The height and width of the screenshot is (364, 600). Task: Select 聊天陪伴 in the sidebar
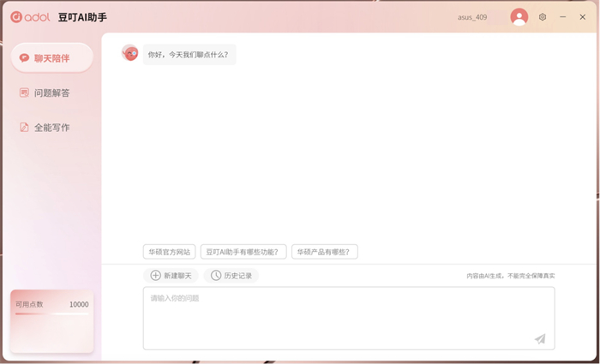coord(52,58)
